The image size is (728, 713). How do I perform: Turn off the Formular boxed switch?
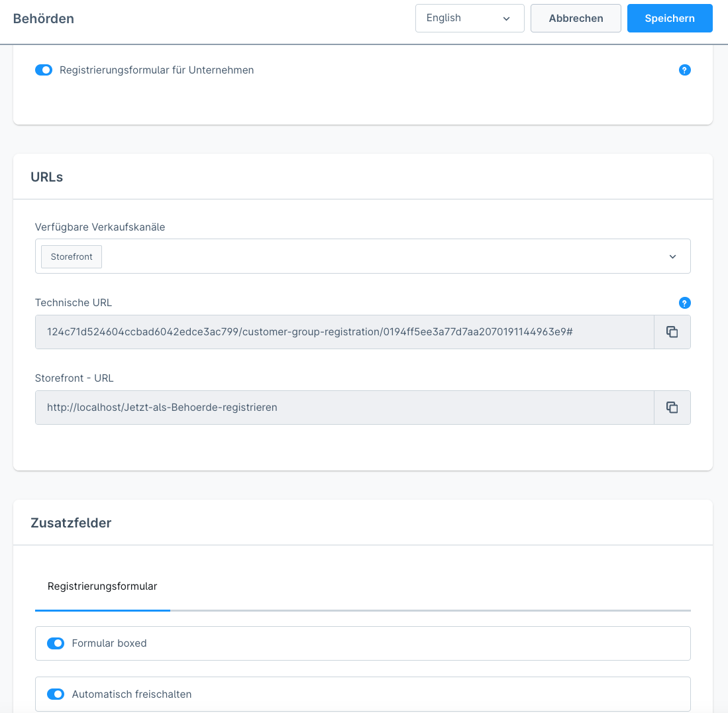tap(56, 643)
